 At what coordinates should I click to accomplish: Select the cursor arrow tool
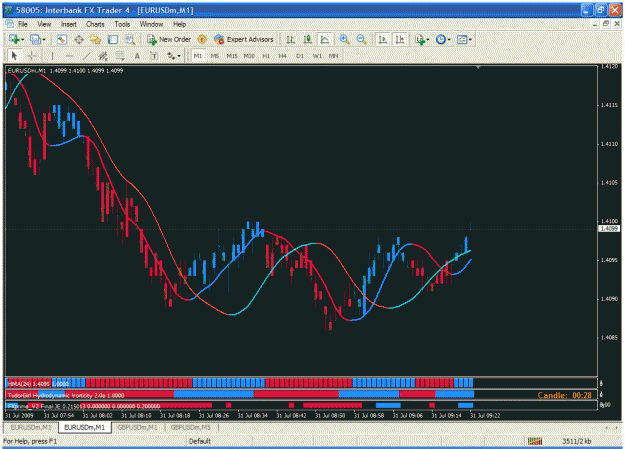14,56
